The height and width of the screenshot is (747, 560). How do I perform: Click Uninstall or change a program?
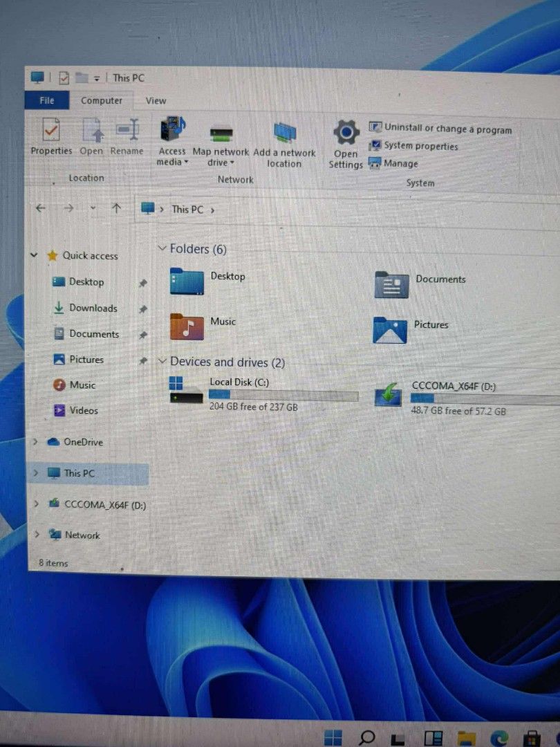(440, 129)
